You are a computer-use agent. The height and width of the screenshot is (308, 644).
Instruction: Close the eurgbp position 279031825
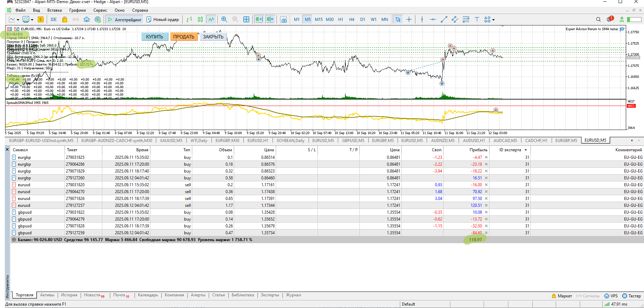pos(486,157)
